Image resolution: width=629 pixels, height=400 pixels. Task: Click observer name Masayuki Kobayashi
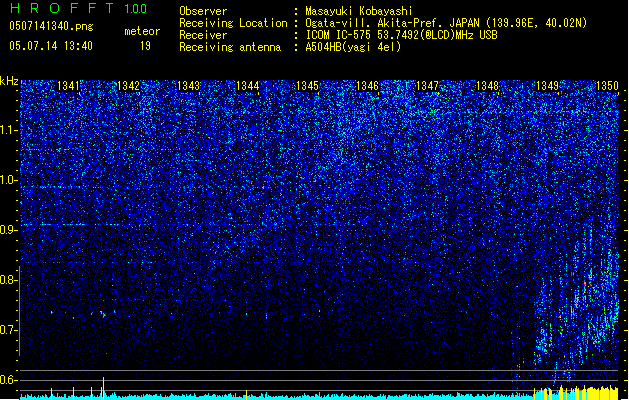[x=359, y=11]
